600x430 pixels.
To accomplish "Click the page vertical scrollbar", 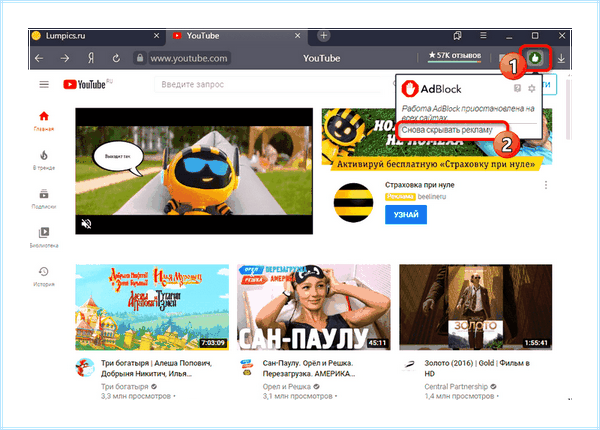I will (x=567, y=111).
